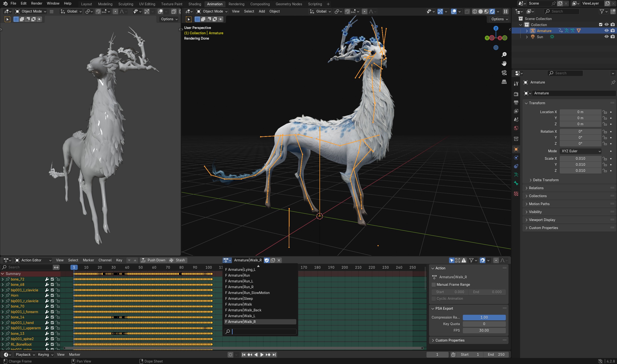Screen dimensions: 617x364
Task: Toggle the action fake user shield icon
Action: tap(267, 260)
